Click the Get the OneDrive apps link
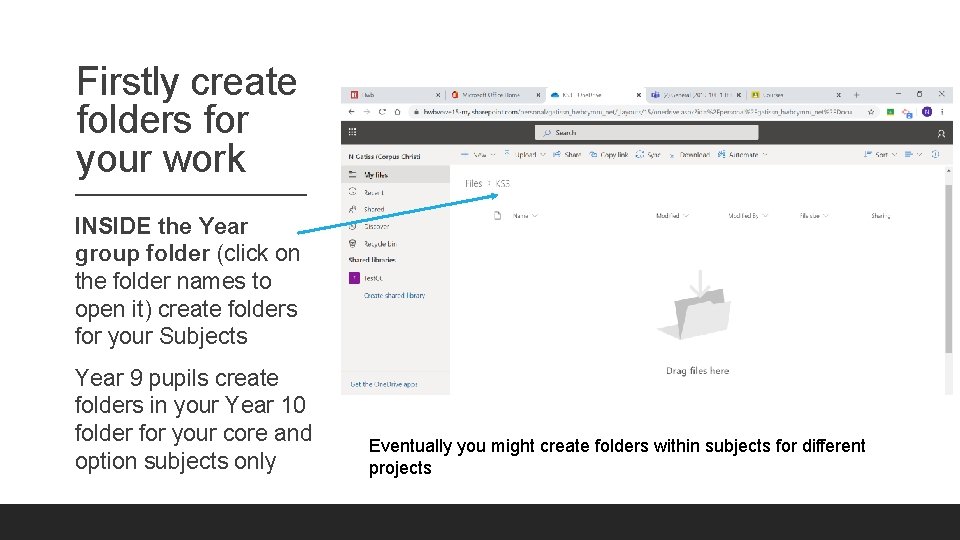This screenshot has height=540, width=960. [x=384, y=384]
